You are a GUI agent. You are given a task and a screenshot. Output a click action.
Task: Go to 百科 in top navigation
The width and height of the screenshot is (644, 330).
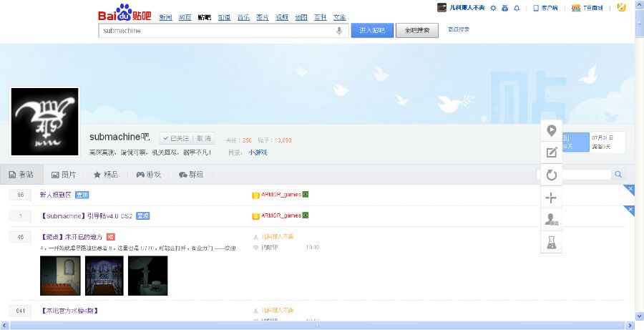(320, 17)
